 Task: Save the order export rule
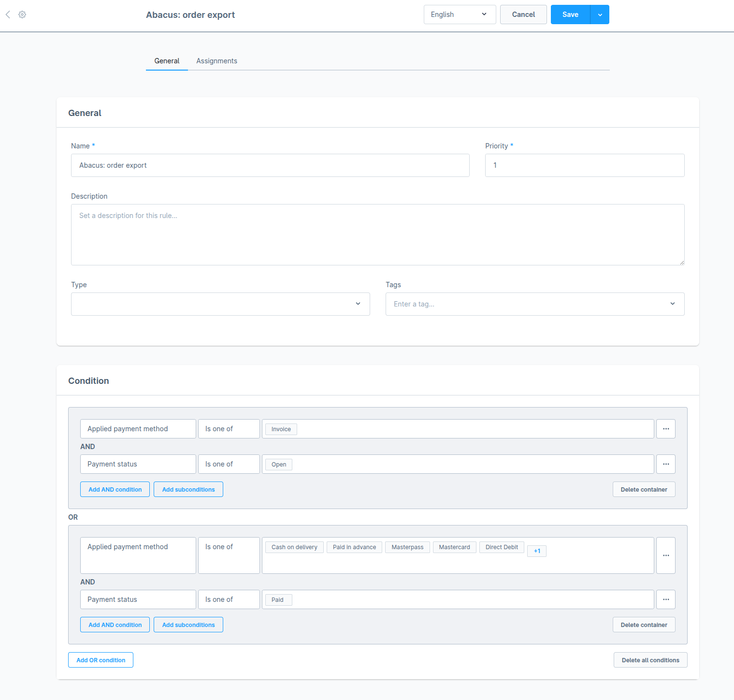tap(570, 15)
